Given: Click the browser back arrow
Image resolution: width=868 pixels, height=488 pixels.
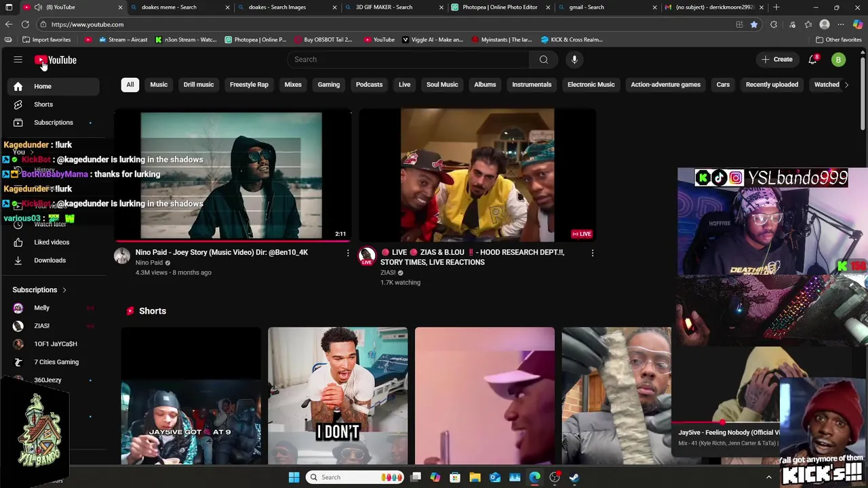Looking at the screenshot, I should tap(8, 24).
